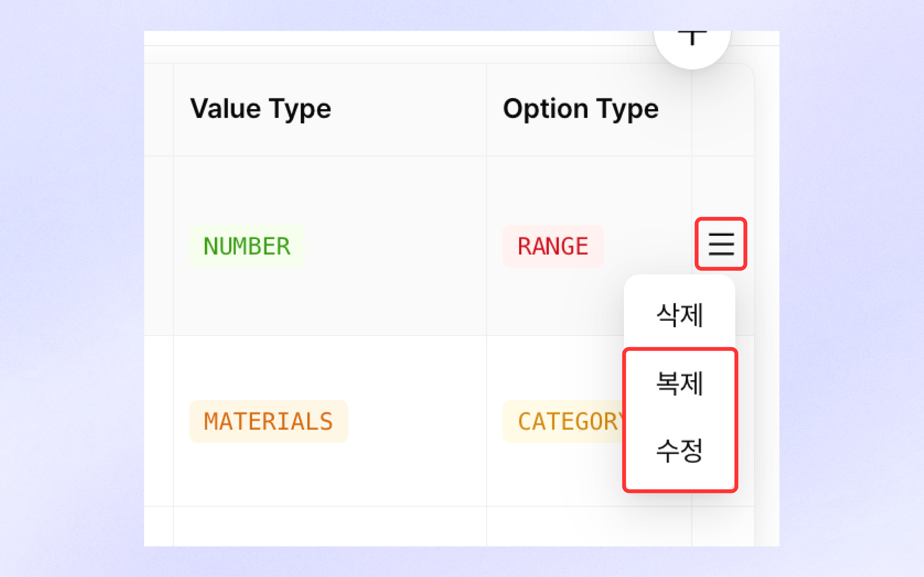The image size is (924, 577).
Task: Click the narrow left cell of the NUMBER row
Action: [158, 246]
